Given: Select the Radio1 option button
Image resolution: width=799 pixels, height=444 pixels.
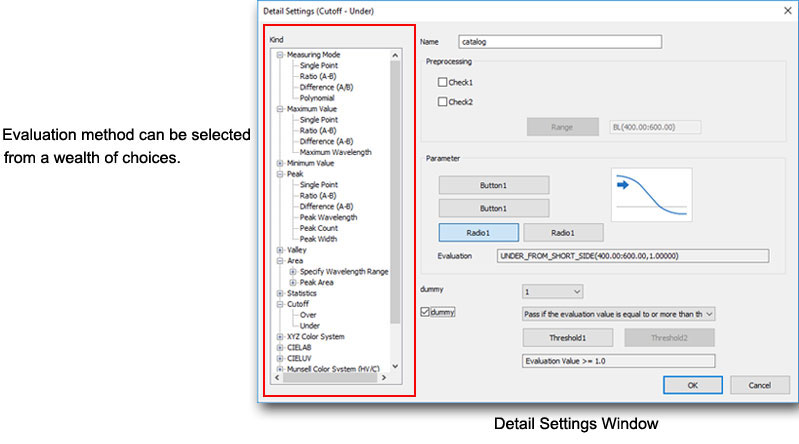Looking at the screenshot, I should pyautogui.click(x=478, y=232).
